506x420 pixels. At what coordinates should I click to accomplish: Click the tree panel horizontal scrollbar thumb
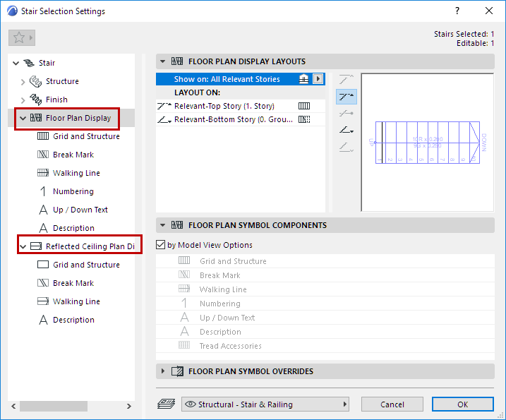54,406
